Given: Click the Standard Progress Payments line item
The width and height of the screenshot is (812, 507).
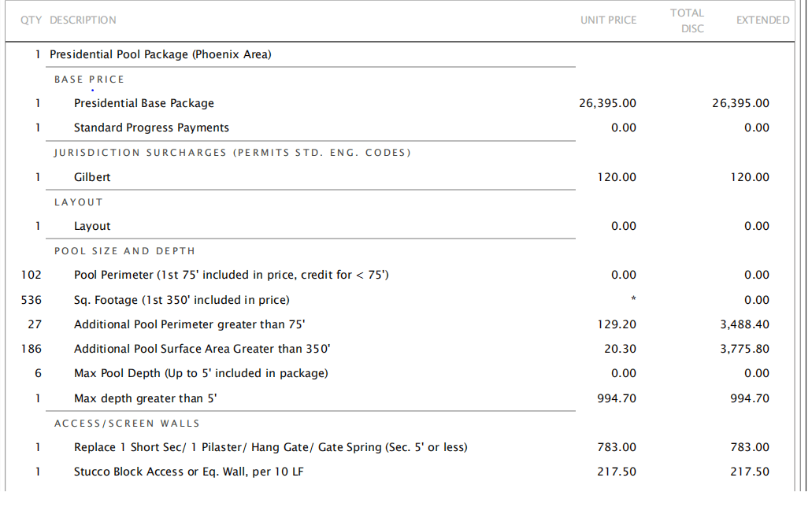Looking at the screenshot, I should [151, 128].
